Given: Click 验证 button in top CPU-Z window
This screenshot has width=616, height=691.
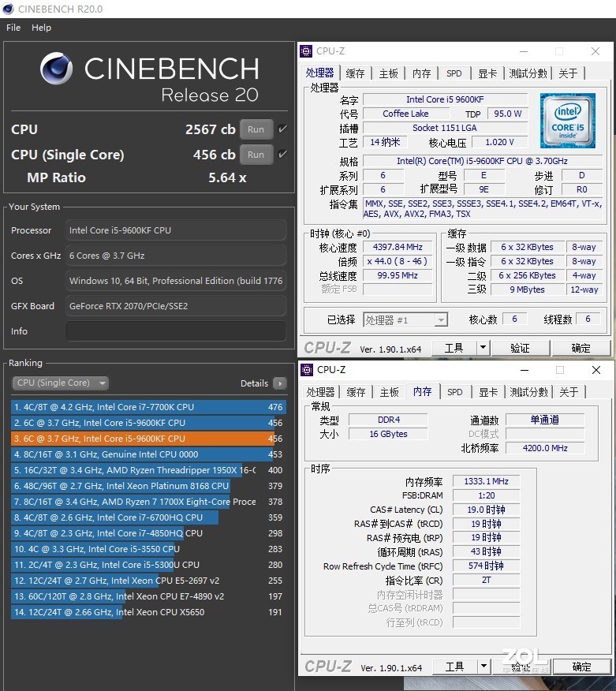Looking at the screenshot, I should click(520, 348).
